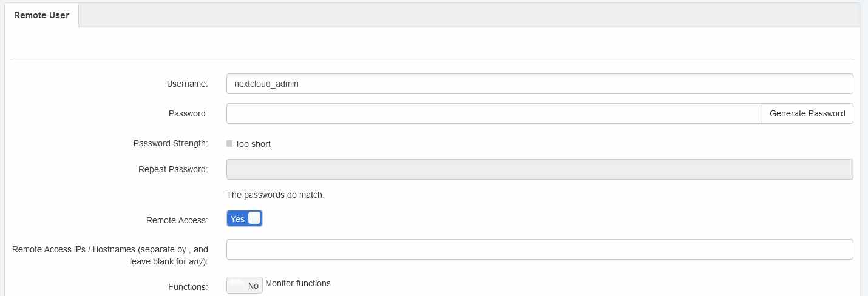Click the Remote Access IPs / Hostnames input
The height and width of the screenshot is (296, 868).
[539, 249]
